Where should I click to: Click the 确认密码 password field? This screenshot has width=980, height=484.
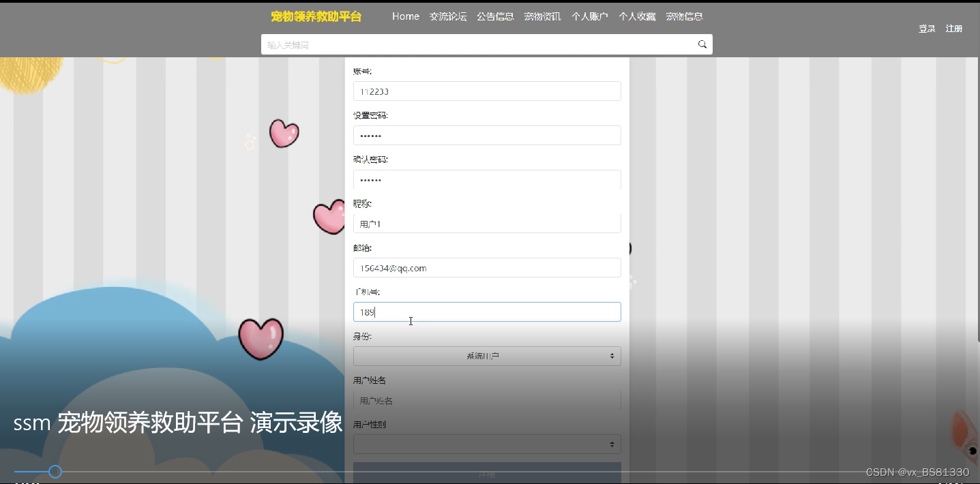click(x=487, y=179)
